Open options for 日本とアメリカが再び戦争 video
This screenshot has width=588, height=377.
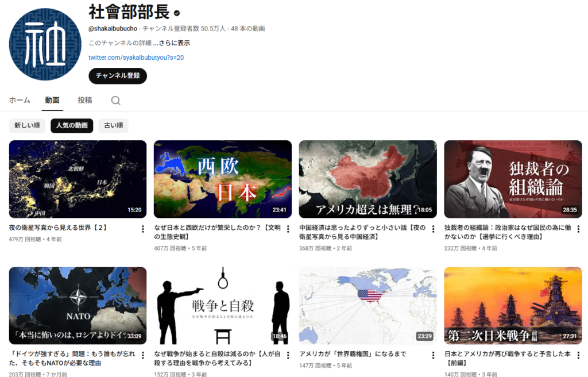click(578, 356)
